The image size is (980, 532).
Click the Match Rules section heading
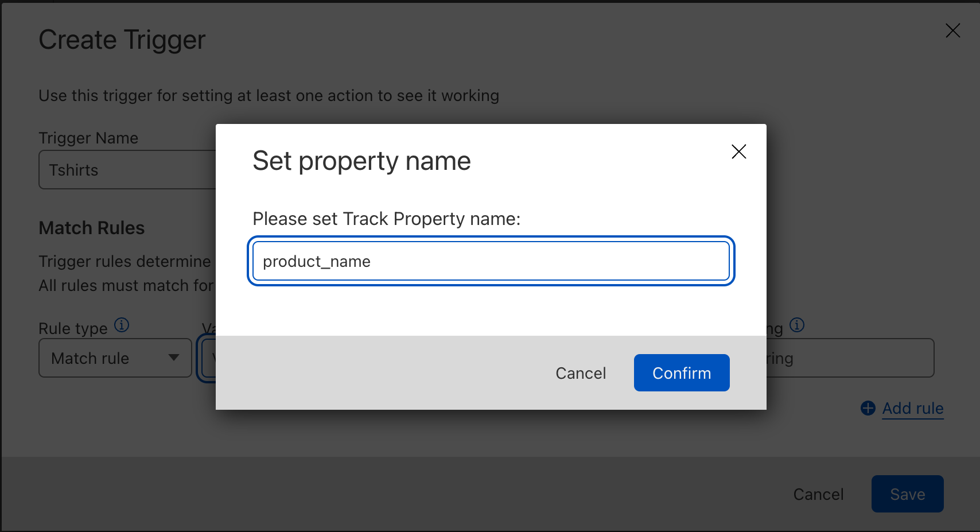tap(92, 228)
